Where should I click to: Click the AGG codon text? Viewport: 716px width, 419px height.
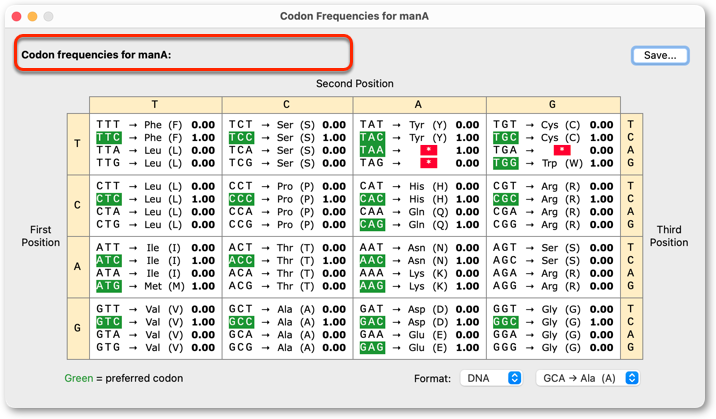coord(505,286)
